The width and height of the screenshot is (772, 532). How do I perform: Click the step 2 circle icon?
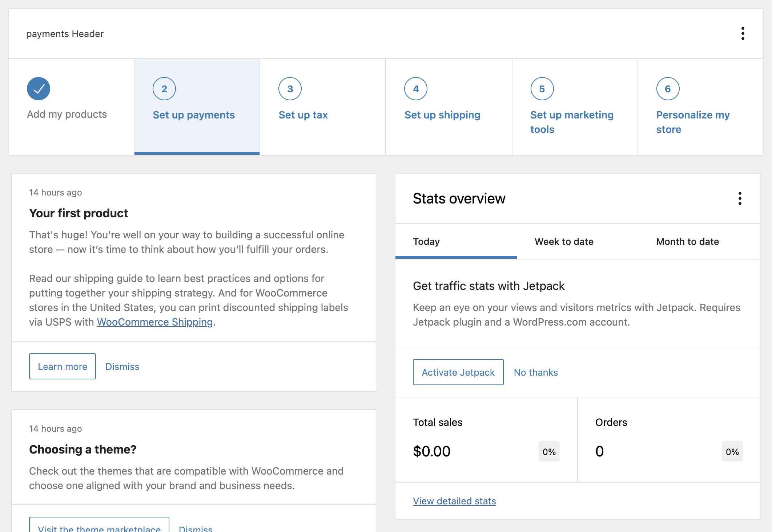point(164,89)
